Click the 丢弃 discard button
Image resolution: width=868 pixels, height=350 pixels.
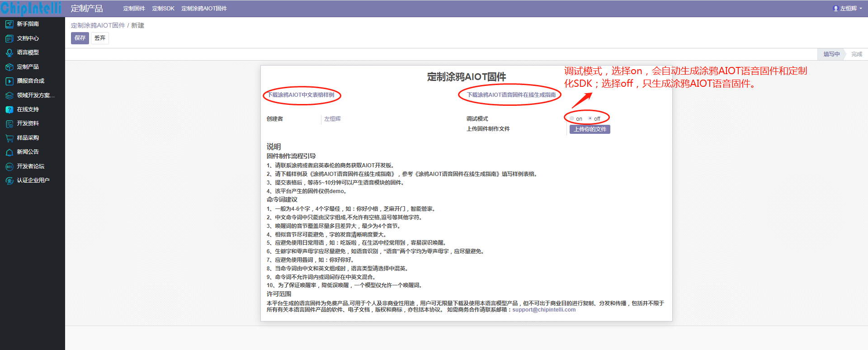tap(100, 38)
